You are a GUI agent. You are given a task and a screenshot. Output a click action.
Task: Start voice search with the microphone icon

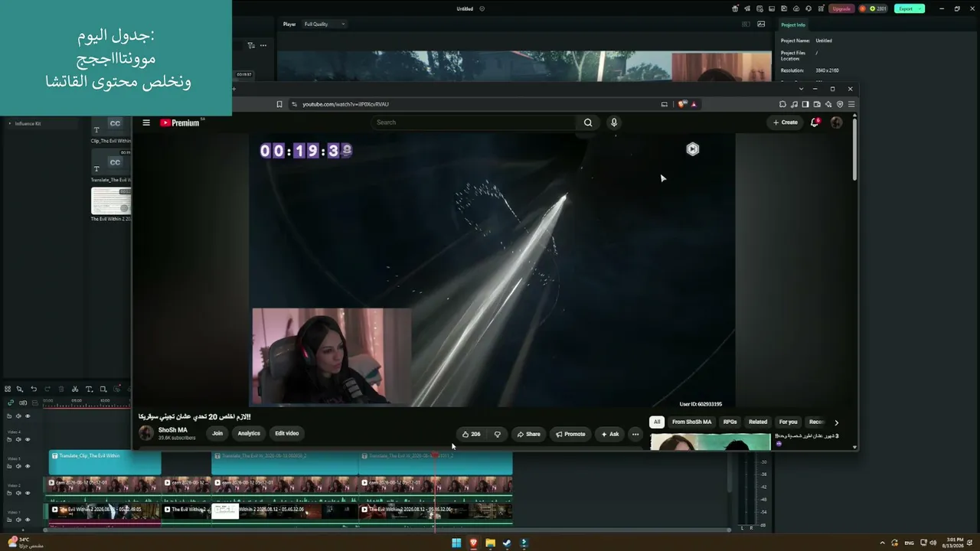point(614,122)
